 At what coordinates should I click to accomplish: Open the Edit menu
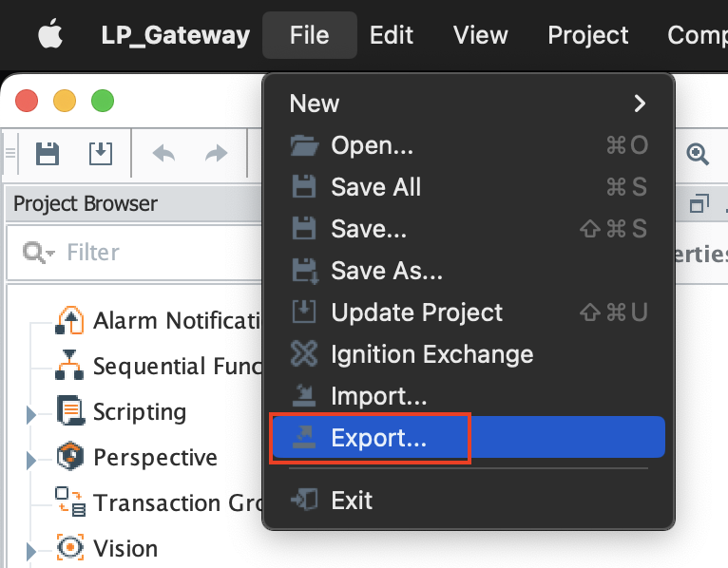(x=392, y=35)
